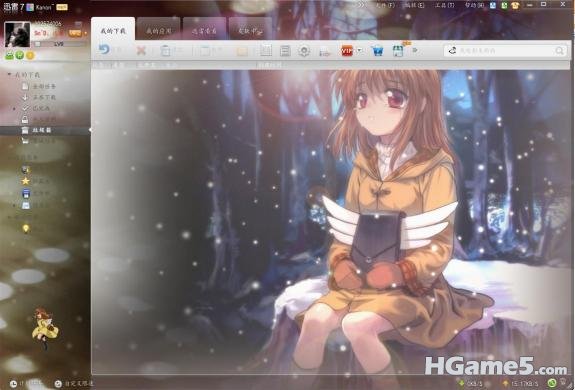The width and height of the screenshot is (575, 390).
Task: Click the gold star sidebar icon
Action: (26, 181)
